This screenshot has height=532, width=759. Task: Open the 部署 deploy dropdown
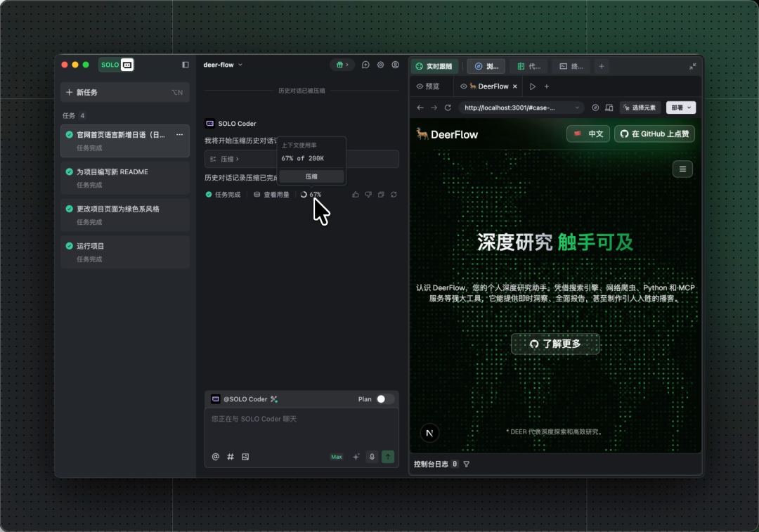tap(680, 108)
